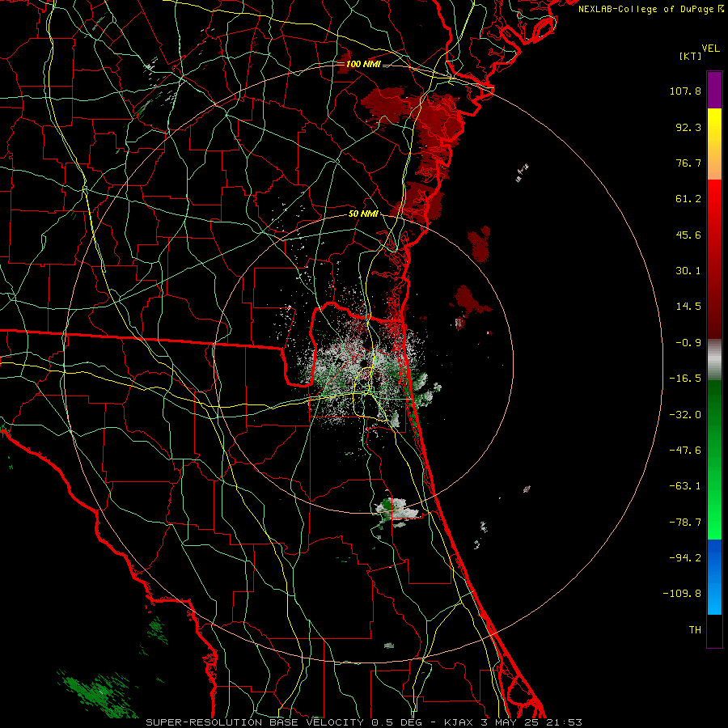Click the [KT] unit label

point(690,56)
